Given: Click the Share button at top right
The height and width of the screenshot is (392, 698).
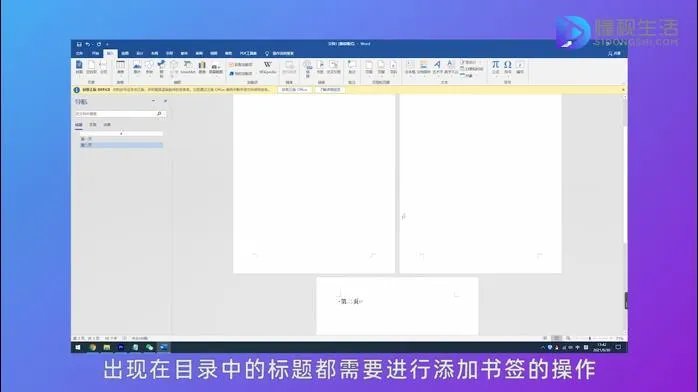Looking at the screenshot, I should pos(614,53).
